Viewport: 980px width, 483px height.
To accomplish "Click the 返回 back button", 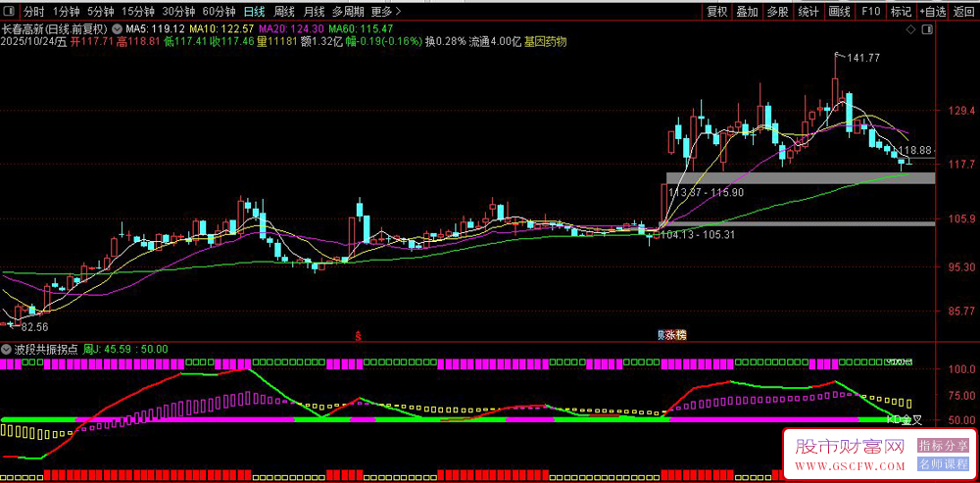I will pyautogui.click(x=964, y=12).
